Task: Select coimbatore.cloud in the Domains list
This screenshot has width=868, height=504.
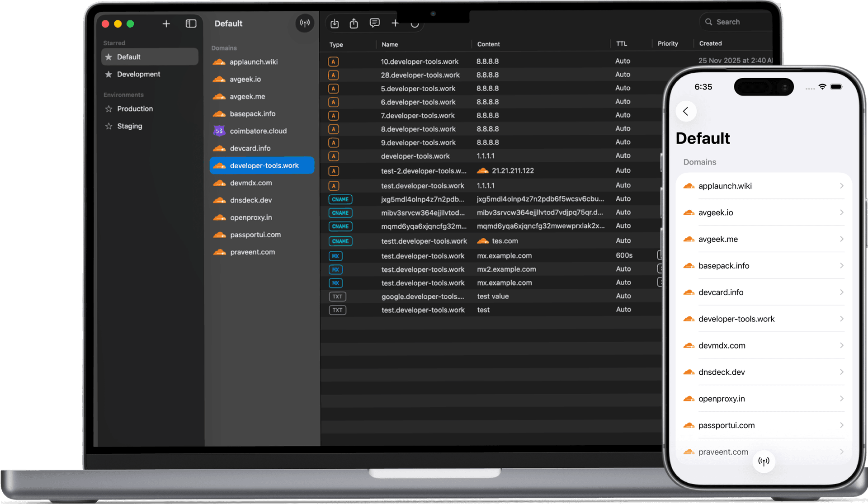Action: click(258, 131)
